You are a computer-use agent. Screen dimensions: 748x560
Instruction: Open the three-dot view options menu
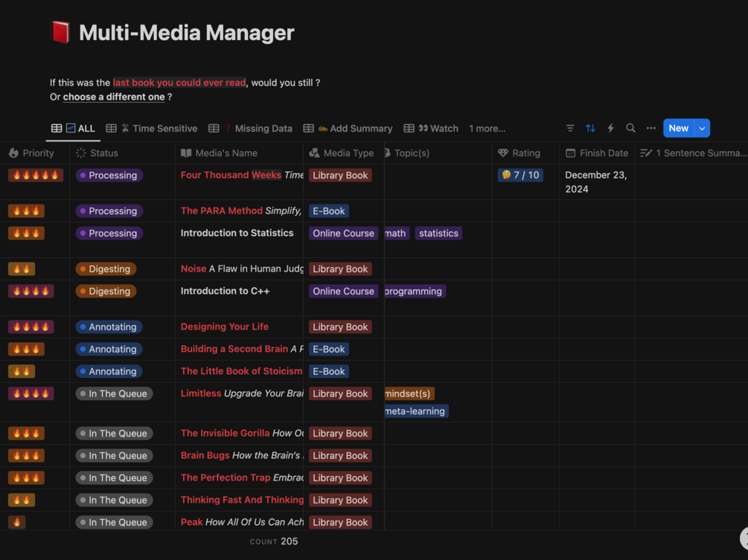tap(651, 128)
